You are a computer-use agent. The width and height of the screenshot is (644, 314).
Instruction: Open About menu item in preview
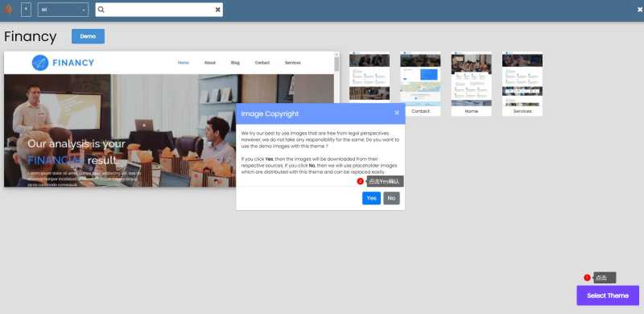(x=209, y=63)
